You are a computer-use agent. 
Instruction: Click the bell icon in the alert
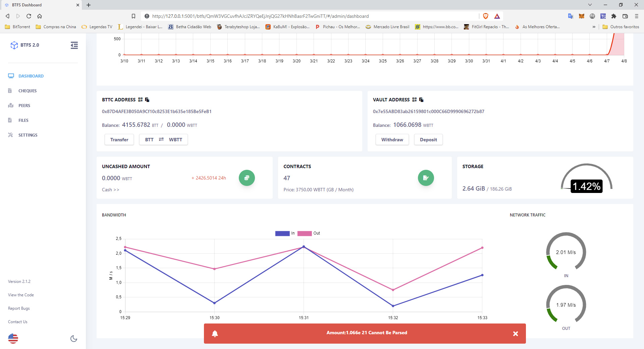pyautogui.click(x=215, y=334)
